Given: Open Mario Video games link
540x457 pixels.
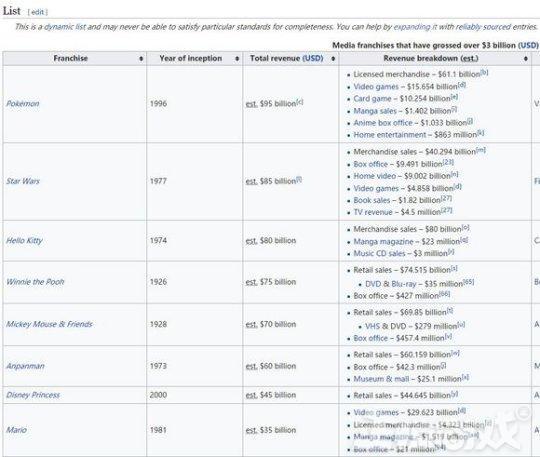Looking at the screenshot, I should point(376,413).
